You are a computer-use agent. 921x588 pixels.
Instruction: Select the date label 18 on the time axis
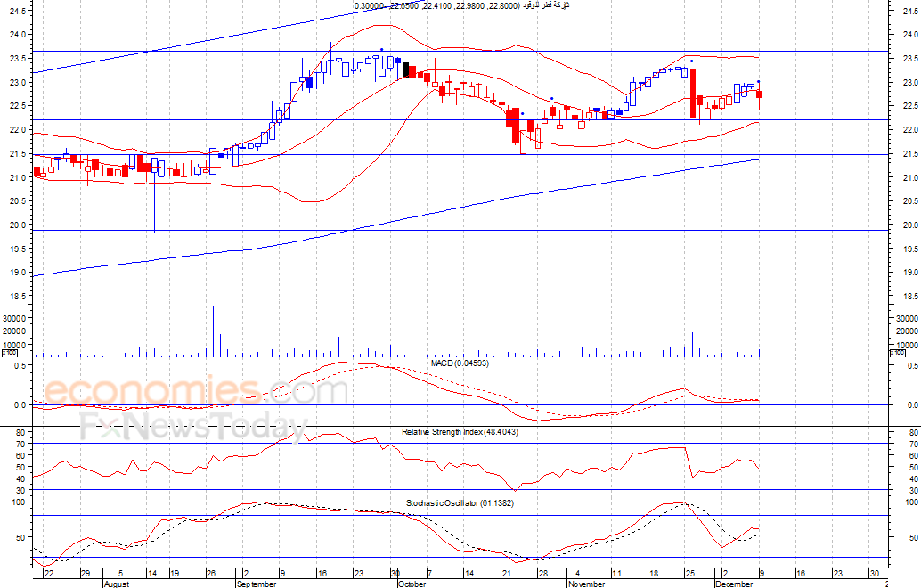(653, 574)
